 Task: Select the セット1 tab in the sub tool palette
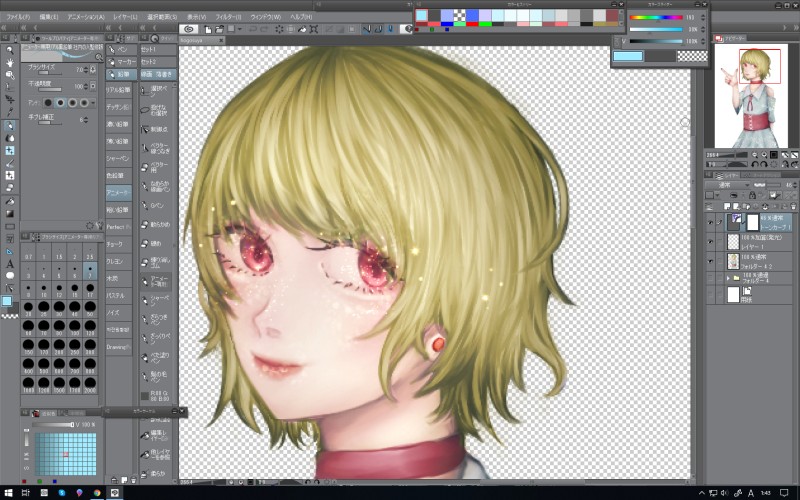158,49
